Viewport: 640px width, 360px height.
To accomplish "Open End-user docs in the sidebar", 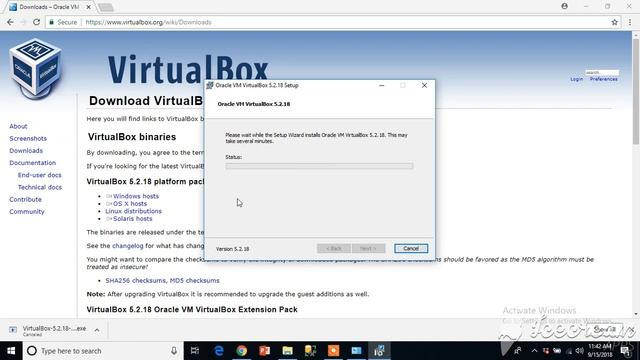I will pos(40,175).
